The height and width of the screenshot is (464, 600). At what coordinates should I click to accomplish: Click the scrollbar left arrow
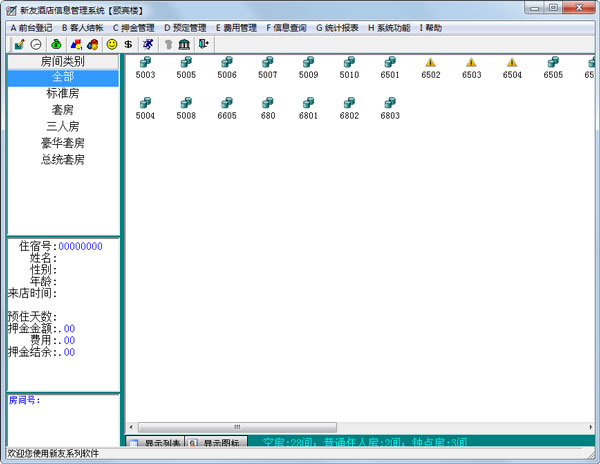coord(131,427)
